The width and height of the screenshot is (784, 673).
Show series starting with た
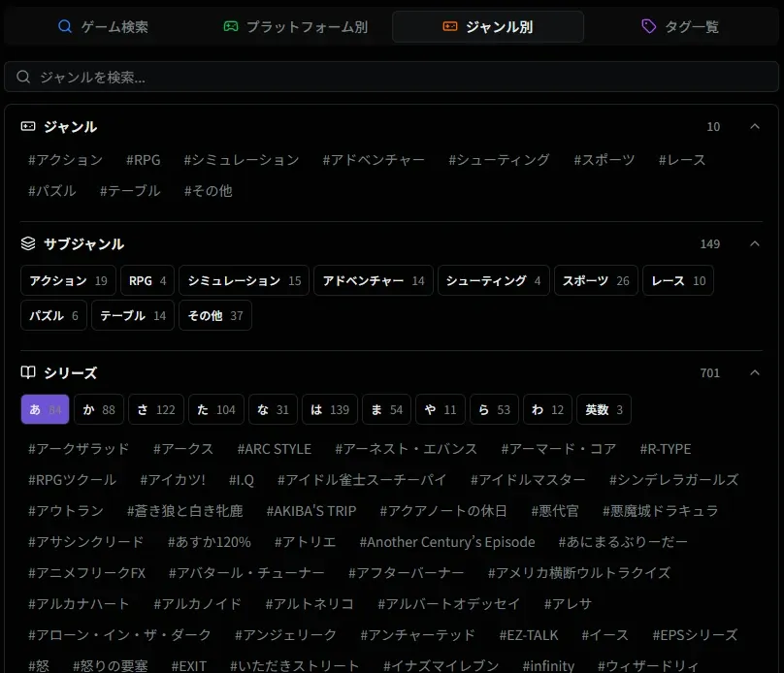tap(216, 409)
